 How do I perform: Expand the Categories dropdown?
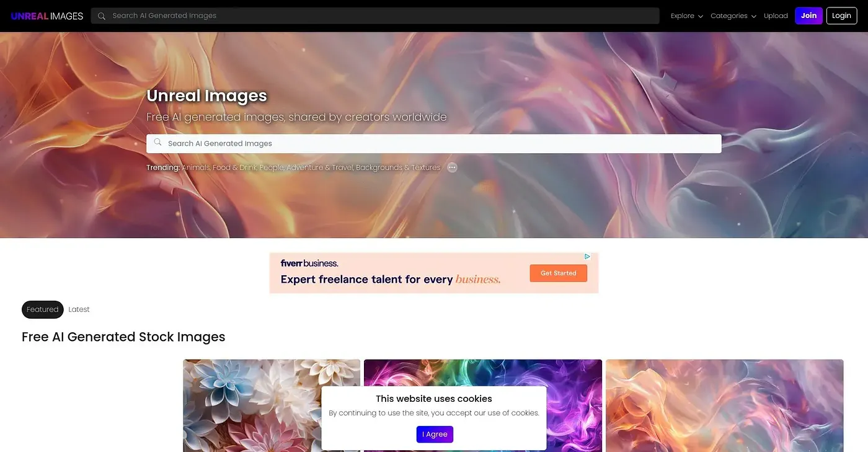(733, 16)
